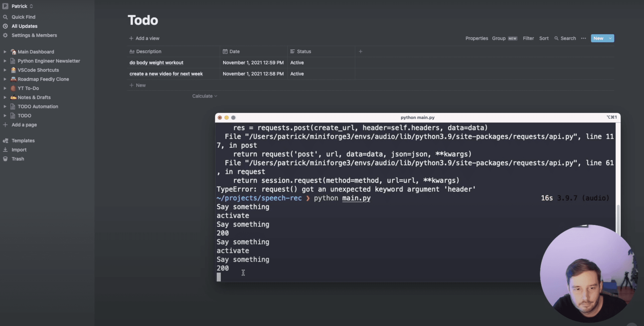
Task: Click the blue New button
Action: pyautogui.click(x=598, y=38)
